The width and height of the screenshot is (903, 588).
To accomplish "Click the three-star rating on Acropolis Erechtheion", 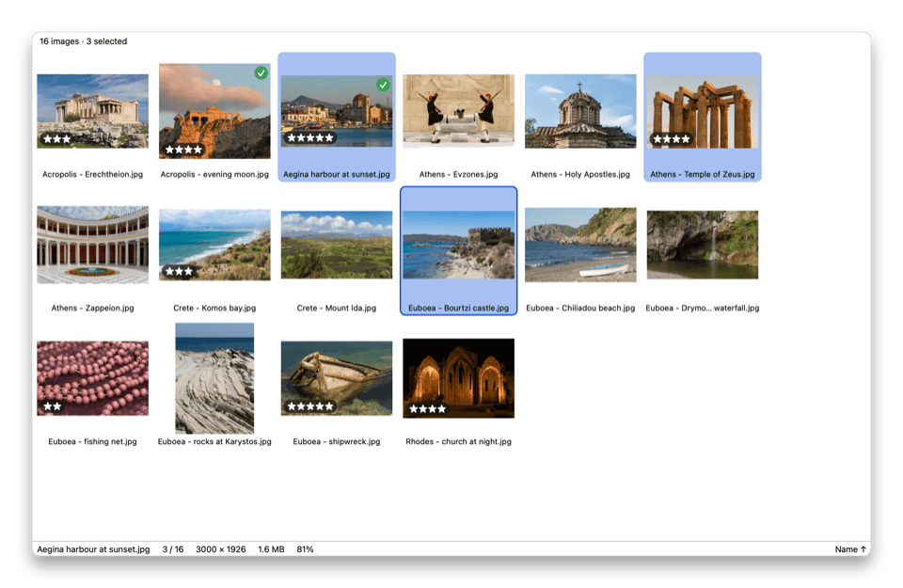I will (x=57, y=139).
